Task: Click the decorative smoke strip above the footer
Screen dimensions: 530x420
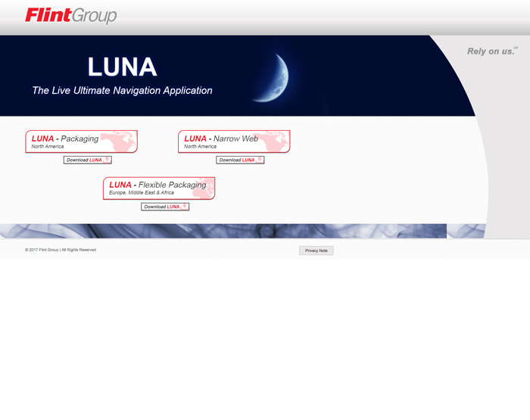Action: [x=227, y=231]
